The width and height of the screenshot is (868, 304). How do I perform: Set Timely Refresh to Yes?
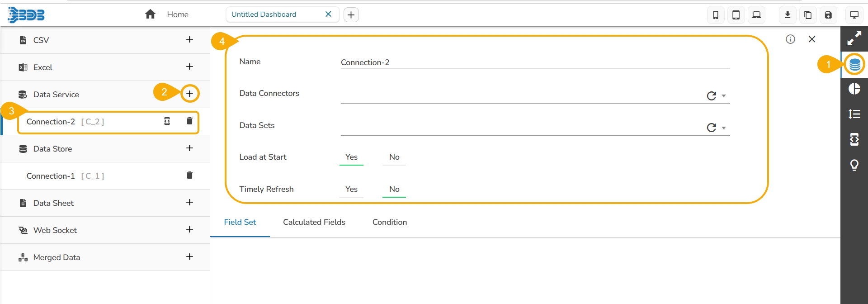tap(351, 189)
